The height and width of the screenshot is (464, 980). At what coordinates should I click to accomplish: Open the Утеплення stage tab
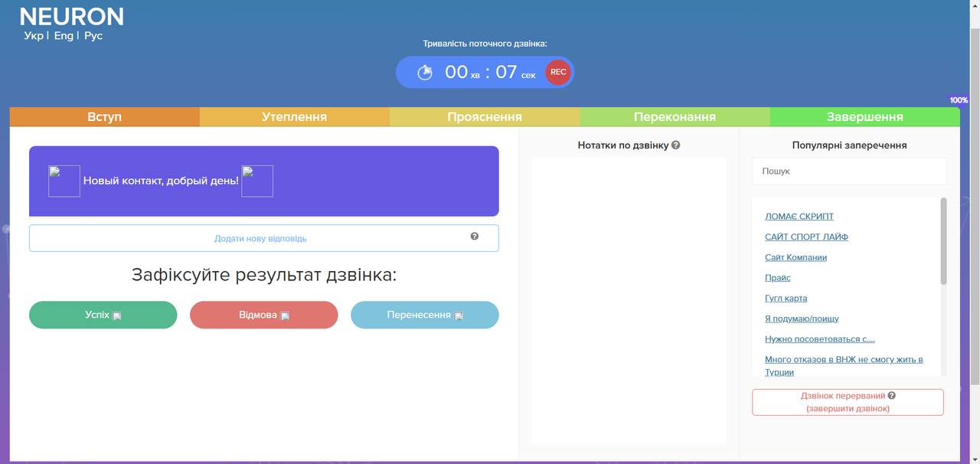(295, 117)
